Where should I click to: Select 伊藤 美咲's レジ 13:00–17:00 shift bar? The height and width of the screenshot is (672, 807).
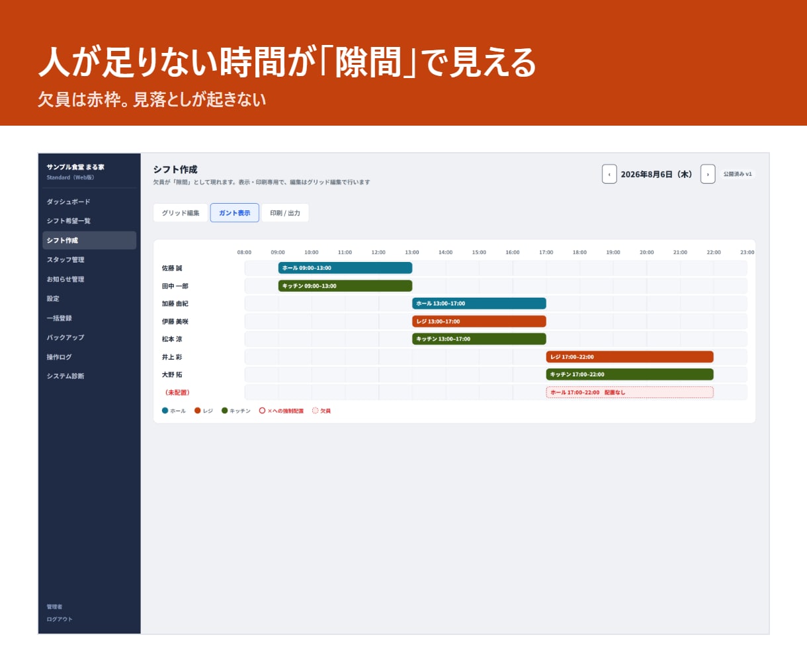click(x=479, y=321)
